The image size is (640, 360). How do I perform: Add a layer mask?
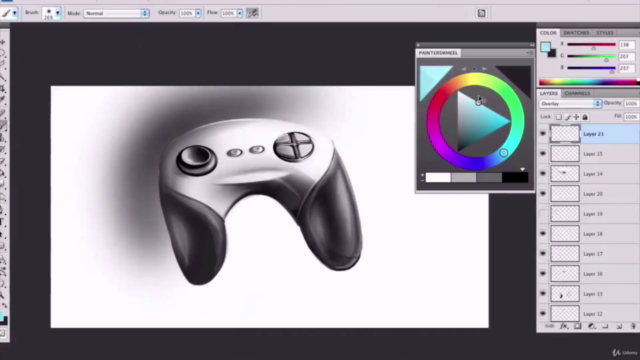pyautogui.click(x=578, y=326)
